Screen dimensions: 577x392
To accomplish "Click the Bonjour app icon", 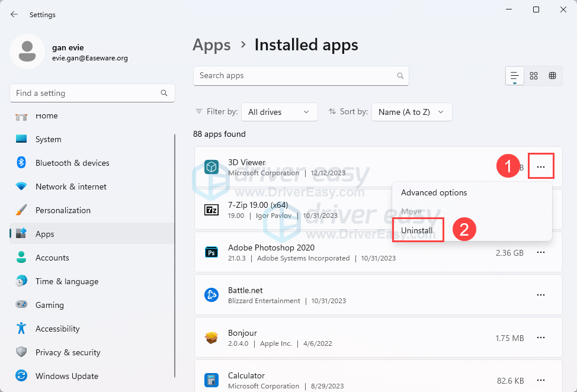I will tap(211, 338).
